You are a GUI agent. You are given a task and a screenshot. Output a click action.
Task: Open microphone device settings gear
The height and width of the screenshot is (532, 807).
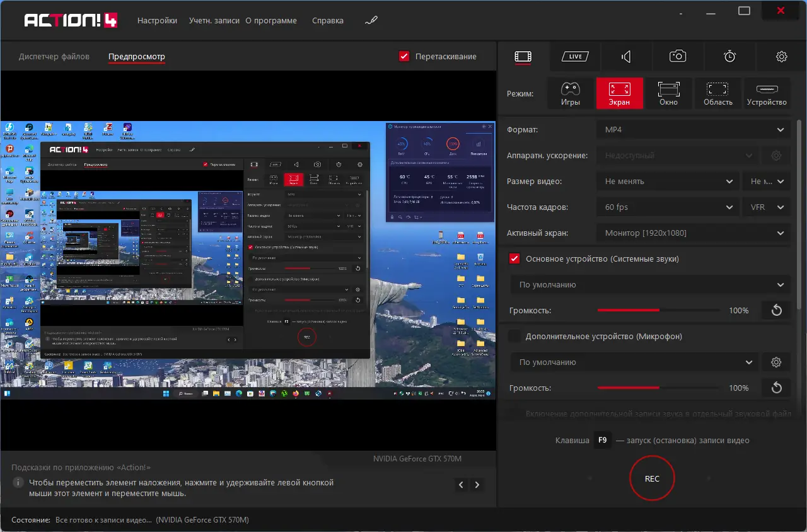[x=776, y=362]
